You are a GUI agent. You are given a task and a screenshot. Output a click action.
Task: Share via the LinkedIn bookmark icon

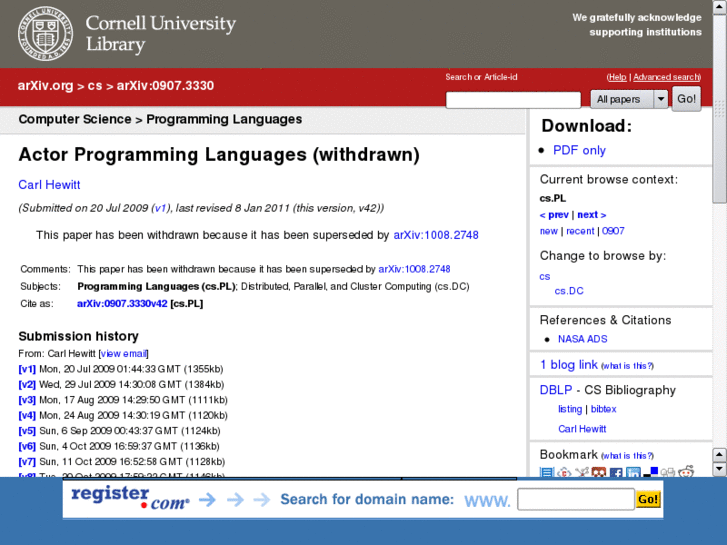coord(633,473)
